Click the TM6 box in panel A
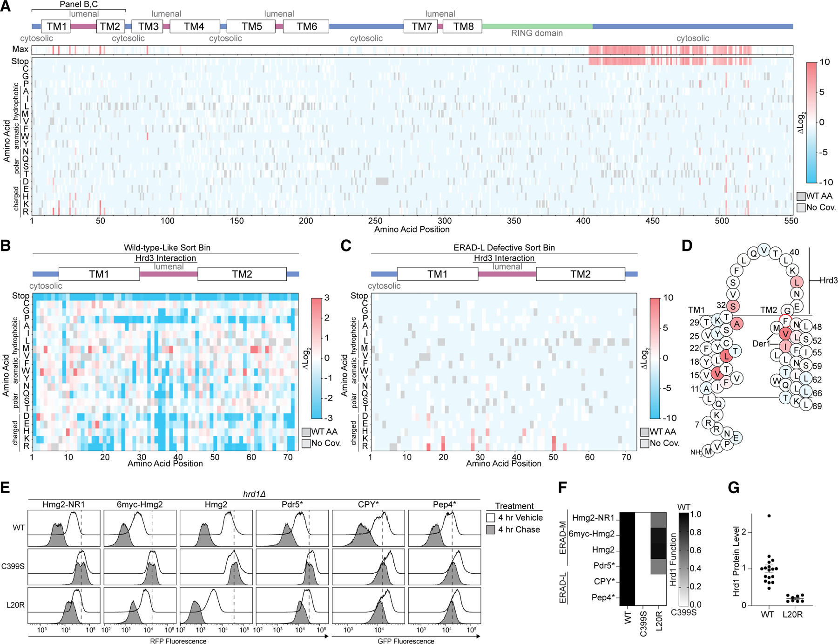Viewport: 838px width, 644px height. [306, 27]
